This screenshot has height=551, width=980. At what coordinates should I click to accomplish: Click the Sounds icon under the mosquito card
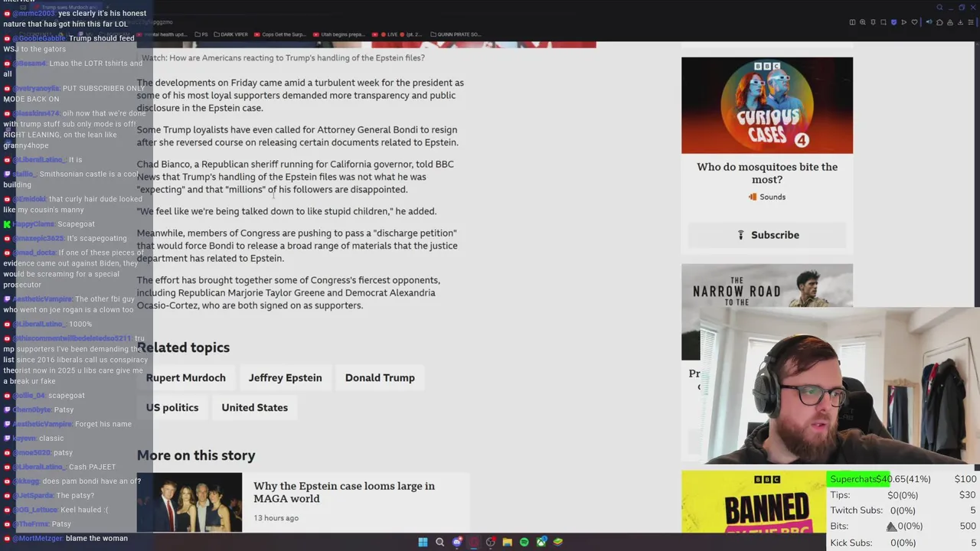pyautogui.click(x=753, y=197)
